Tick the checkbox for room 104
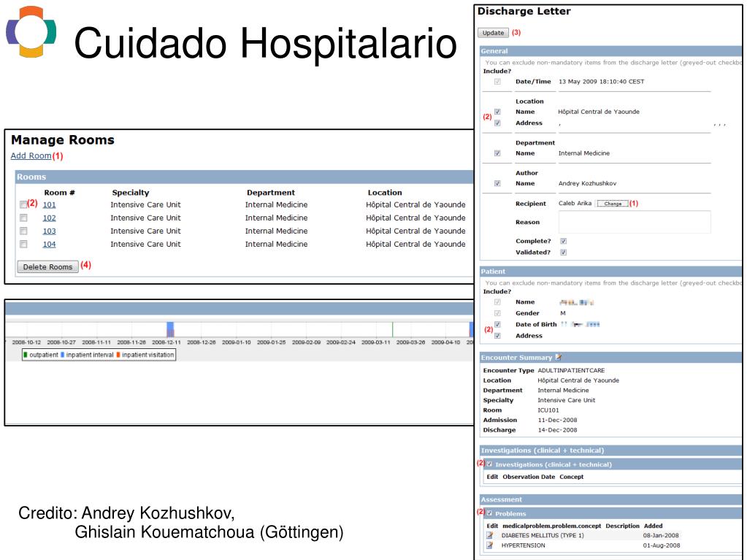Image resolution: width=747 pixels, height=560 pixels. 23,244
